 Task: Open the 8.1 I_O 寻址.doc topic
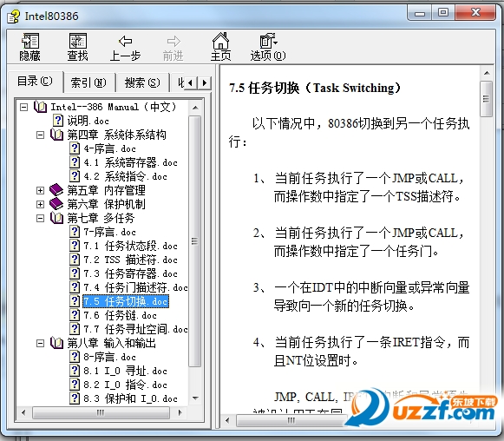[126, 371]
